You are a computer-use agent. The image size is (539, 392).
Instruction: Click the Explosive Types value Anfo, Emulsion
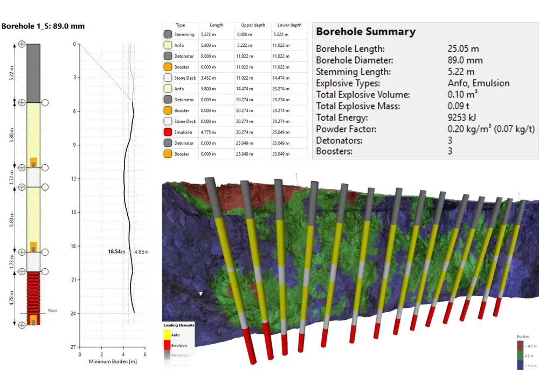479,83
